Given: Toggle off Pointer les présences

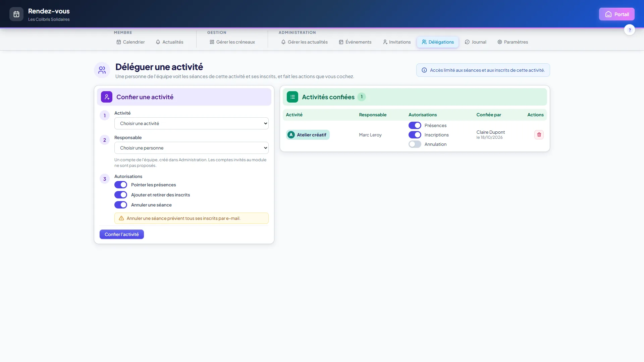Looking at the screenshot, I should click(x=121, y=185).
